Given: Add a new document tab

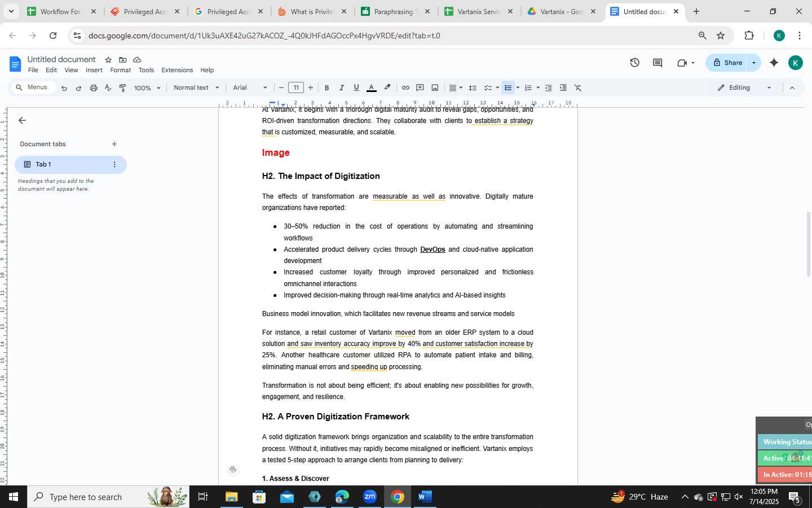Looking at the screenshot, I should (114, 144).
